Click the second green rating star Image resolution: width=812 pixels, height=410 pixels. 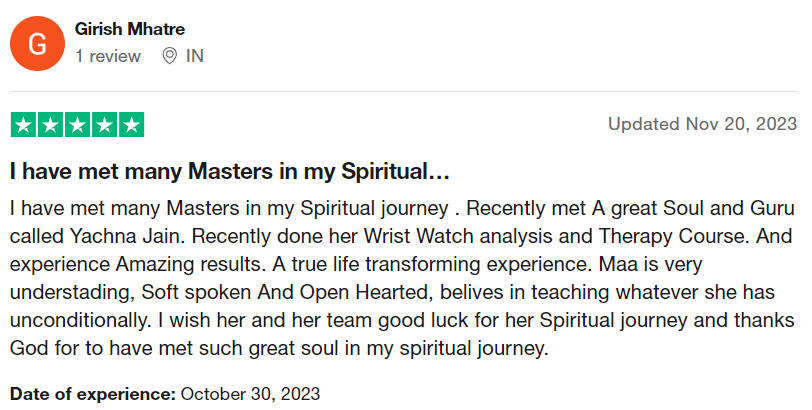point(50,125)
